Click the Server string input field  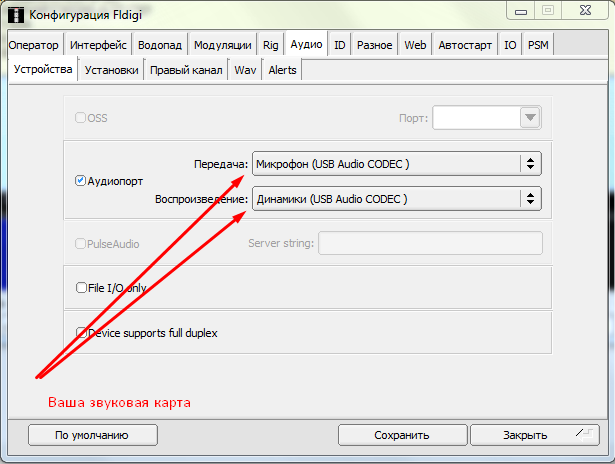point(430,243)
